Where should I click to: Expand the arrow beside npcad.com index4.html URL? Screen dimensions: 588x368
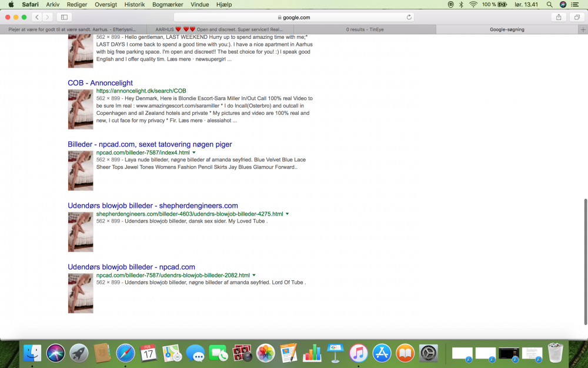(x=194, y=152)
